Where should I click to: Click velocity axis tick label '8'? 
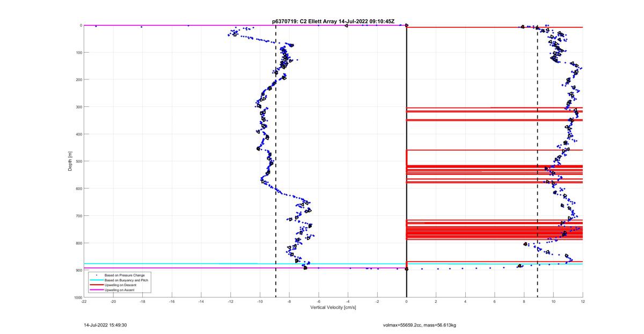[x=524, y=302]
